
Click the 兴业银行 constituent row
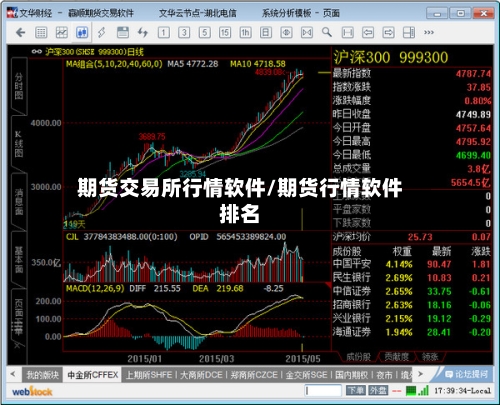[x=412, y=318]
